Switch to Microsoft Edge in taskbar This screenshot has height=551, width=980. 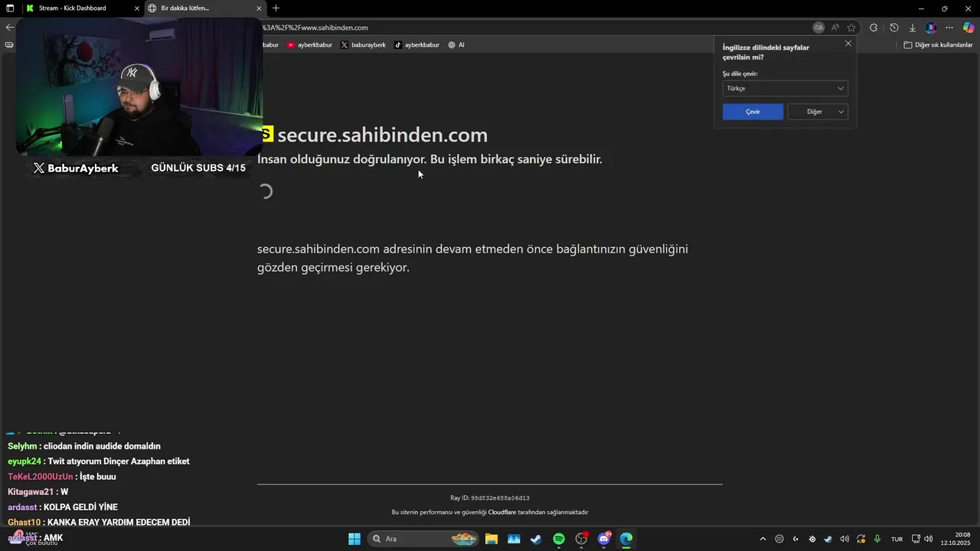pos(626,539)
